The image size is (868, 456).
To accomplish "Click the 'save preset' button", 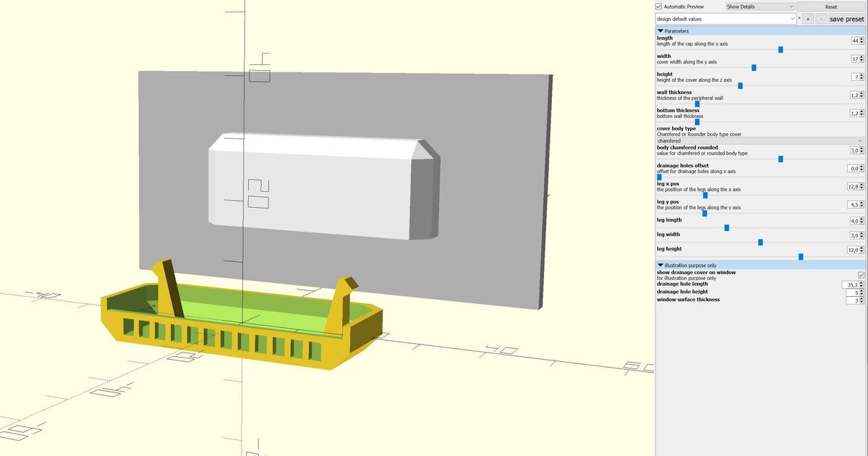I will 845,19.
